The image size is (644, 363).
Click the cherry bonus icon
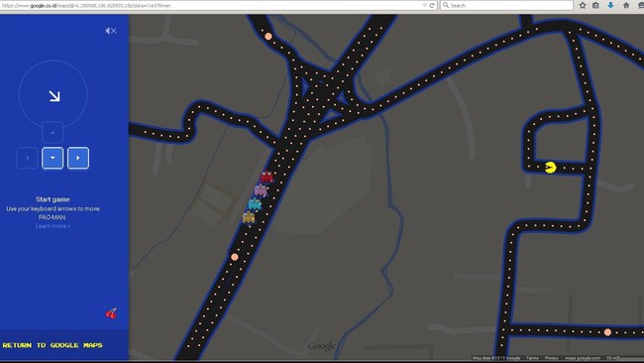(111, 313)
